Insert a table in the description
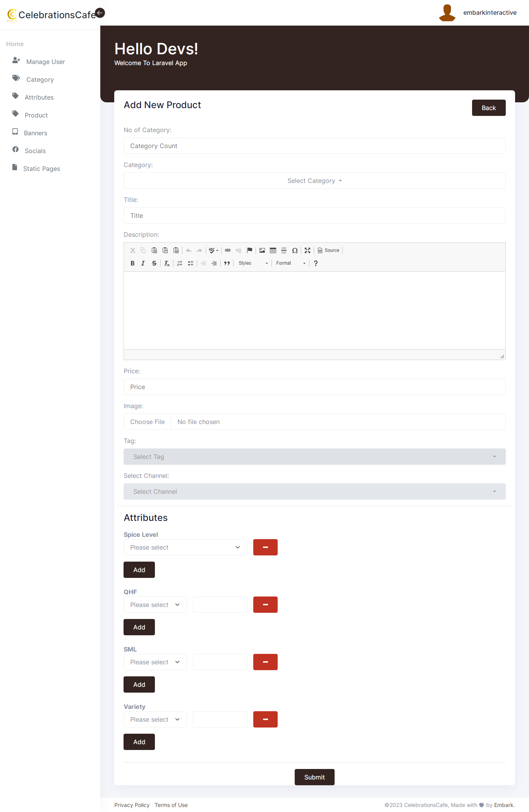Screen dimensions: 529x812 [273, 250]
